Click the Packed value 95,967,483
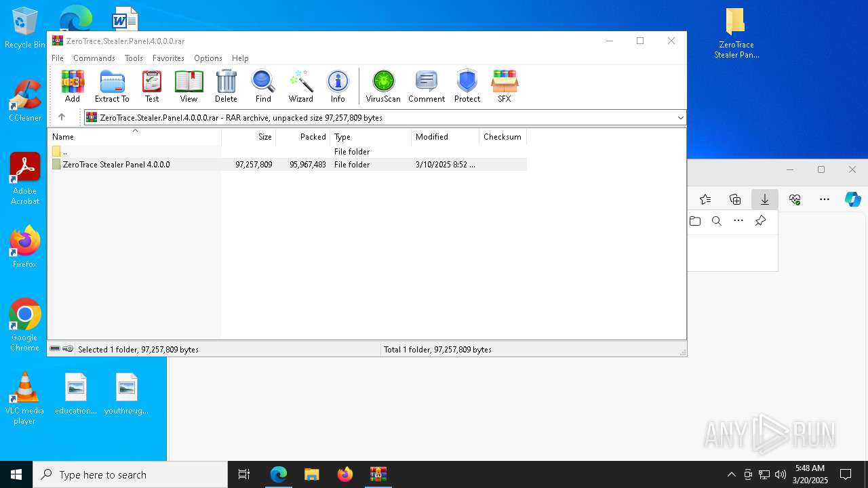This screenshot has height=488, width=868. coord(308,165)
